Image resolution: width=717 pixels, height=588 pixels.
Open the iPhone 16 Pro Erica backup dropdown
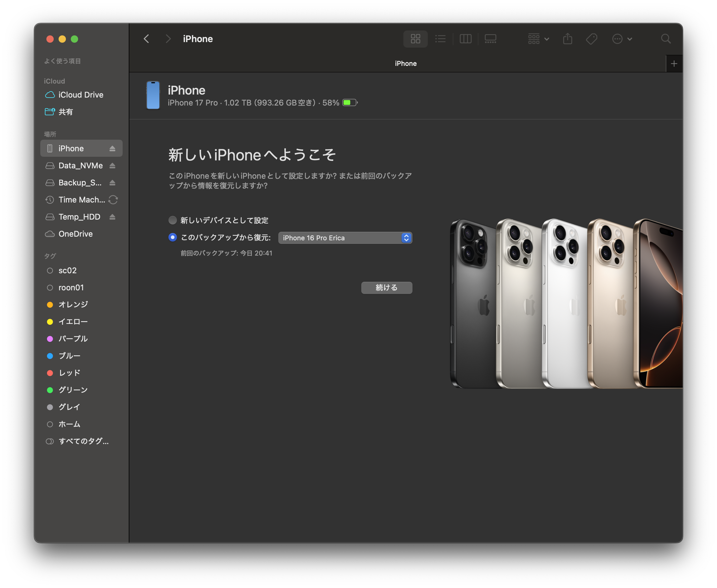point(344,238)
